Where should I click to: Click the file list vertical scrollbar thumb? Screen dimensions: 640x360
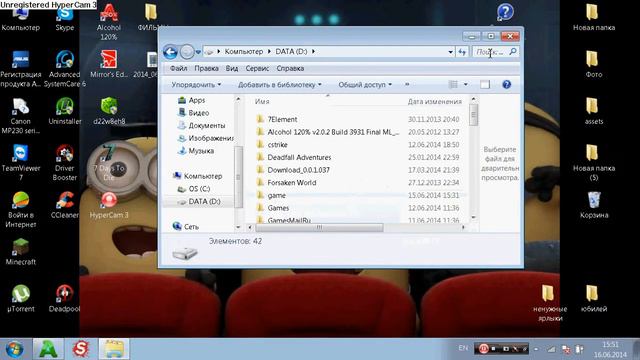click(473, 114)
